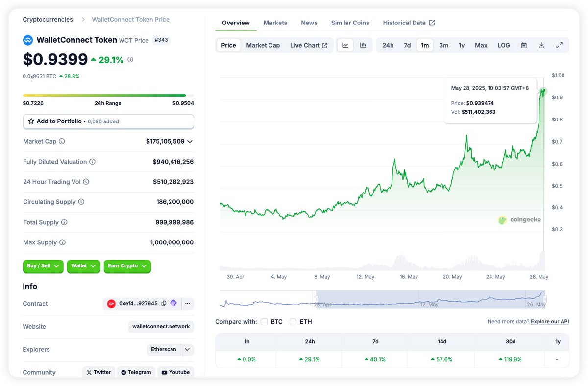Expand the Market Cap details chevron

(x=190, y=141)
